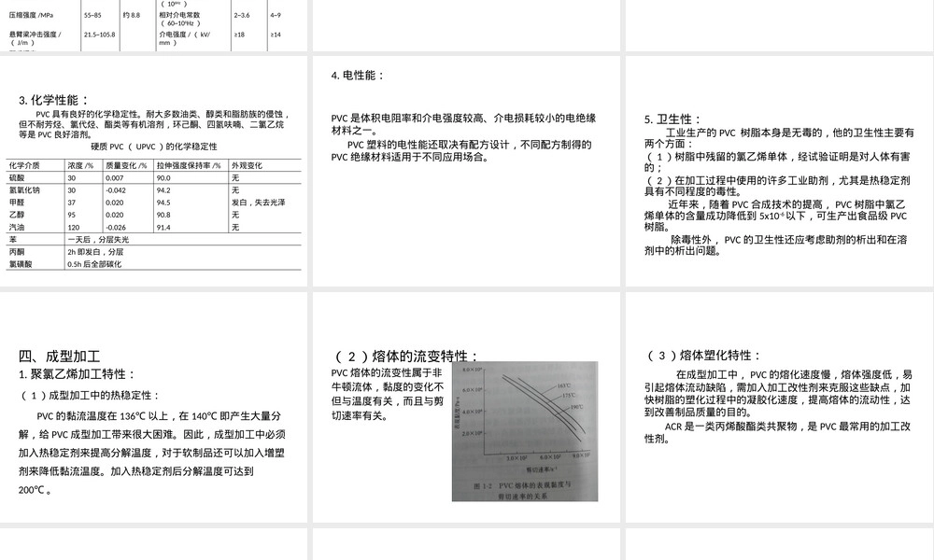Screen dimensions: 934x560
Task: Click the 190℃ curve label in chart
Action: click(x=576, y=407)
